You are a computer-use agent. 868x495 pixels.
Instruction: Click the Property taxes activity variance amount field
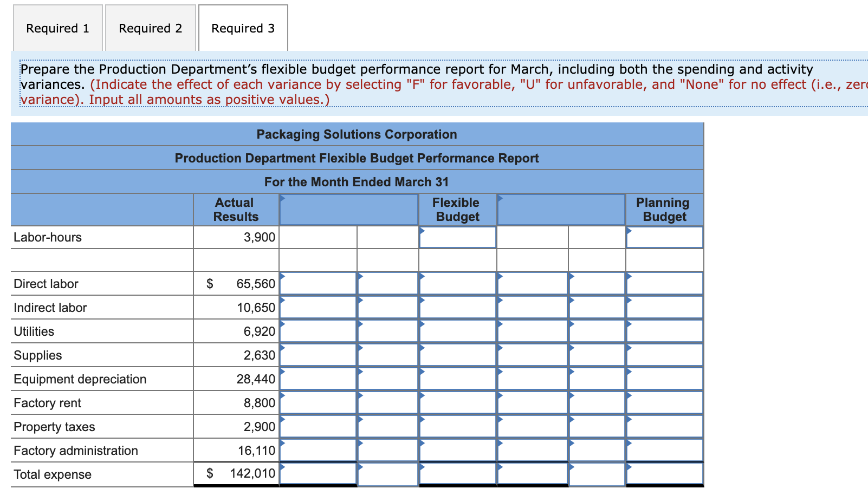coord(533,427)
